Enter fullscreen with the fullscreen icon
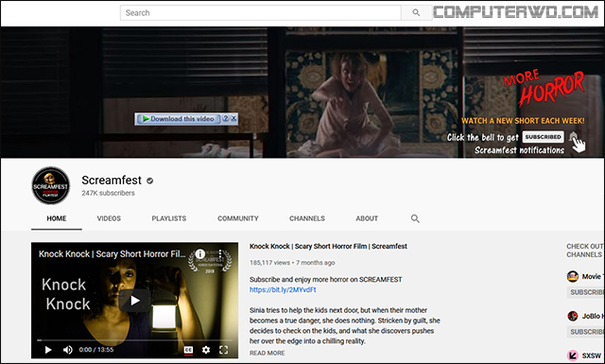The width and height of the screenshot is (605, 364). point(223,350)
